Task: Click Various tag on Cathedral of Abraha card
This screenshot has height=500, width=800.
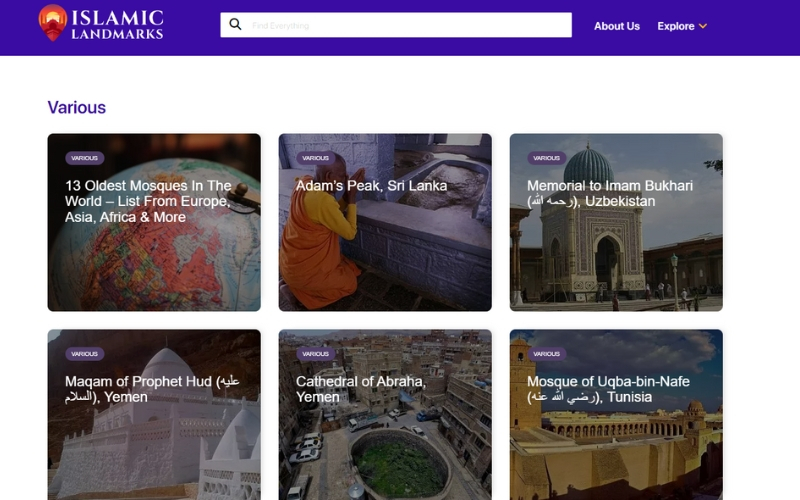Action: pyautogui.click(x=316, y=354)
